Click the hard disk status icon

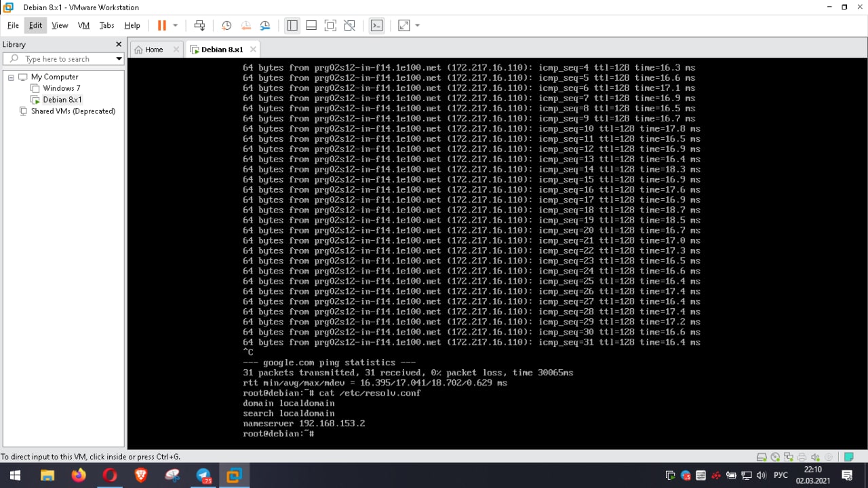click(x=762, y=457)
